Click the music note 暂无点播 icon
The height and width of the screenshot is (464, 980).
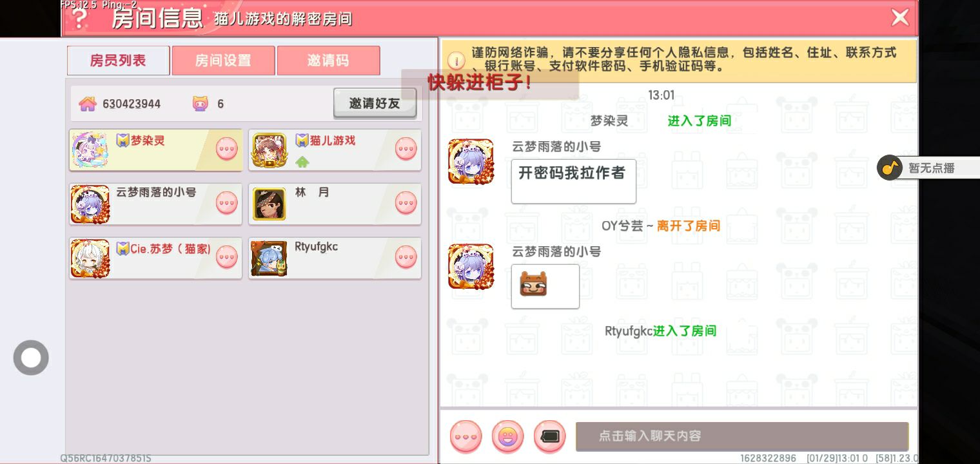[890, 168]
